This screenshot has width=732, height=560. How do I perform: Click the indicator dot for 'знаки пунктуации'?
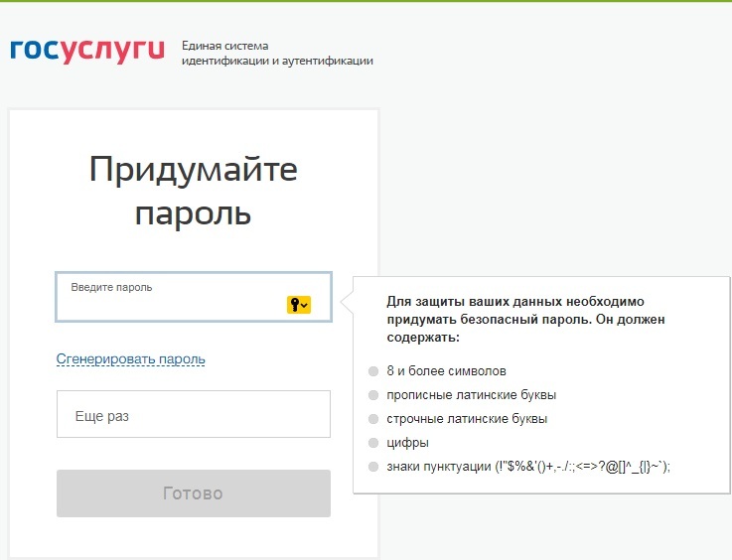point(373,467)
